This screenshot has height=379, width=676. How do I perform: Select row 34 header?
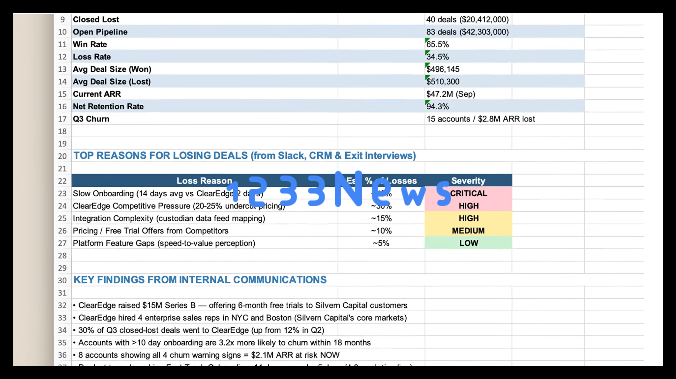point(63,330)
